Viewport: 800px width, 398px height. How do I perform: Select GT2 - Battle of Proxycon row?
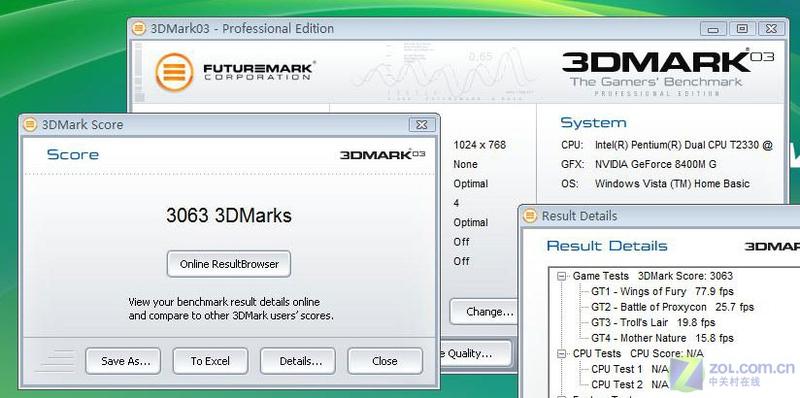click(x=672, y=307)
